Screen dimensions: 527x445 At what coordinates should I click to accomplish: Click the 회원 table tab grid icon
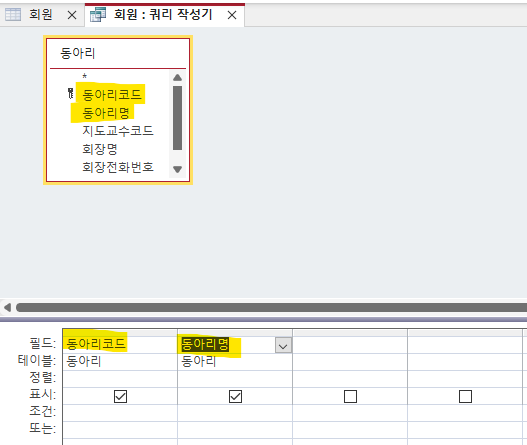click(x=13, y=14)
